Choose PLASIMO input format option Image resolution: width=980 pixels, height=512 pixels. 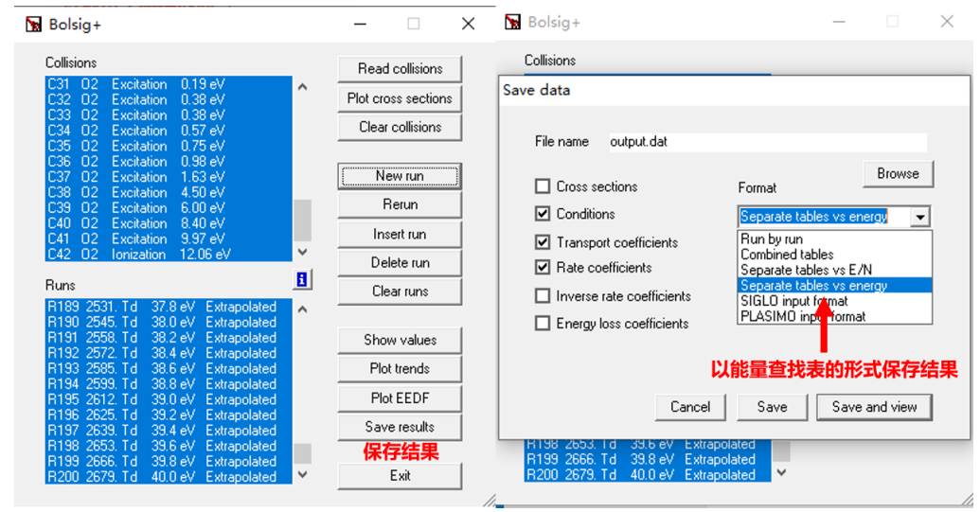click(x=834, y=316)
